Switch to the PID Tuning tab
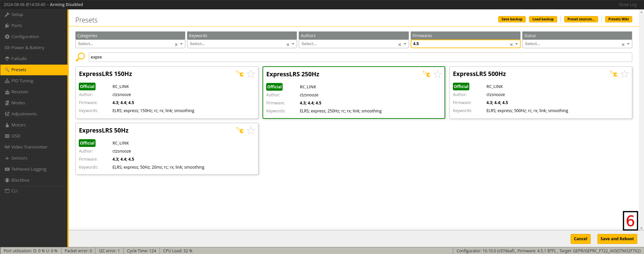The width and height of the screenshot is (644, 254). tap(34, 81)
